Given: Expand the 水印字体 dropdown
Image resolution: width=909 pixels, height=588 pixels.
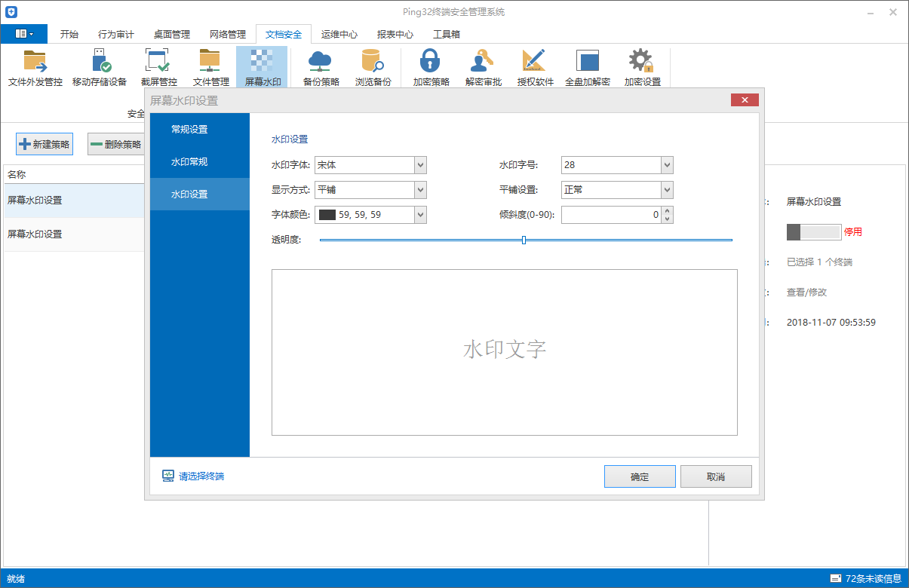Looking at the screenshot, I should click(421, 165).
